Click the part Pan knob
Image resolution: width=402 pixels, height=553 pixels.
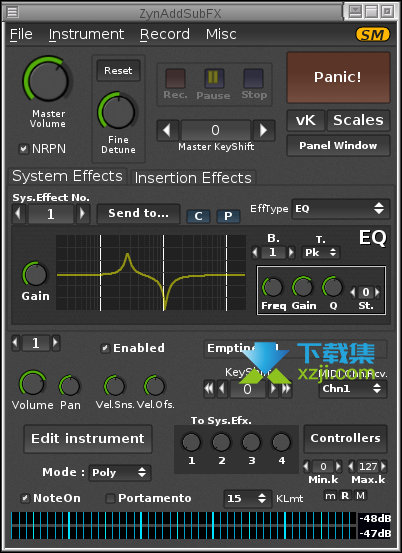(x=70, y=386)
